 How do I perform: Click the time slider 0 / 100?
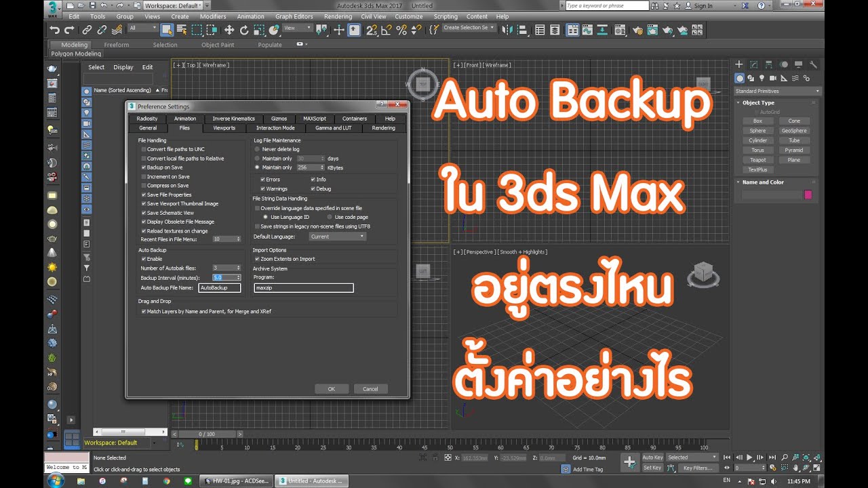click(x=207, y=434)
